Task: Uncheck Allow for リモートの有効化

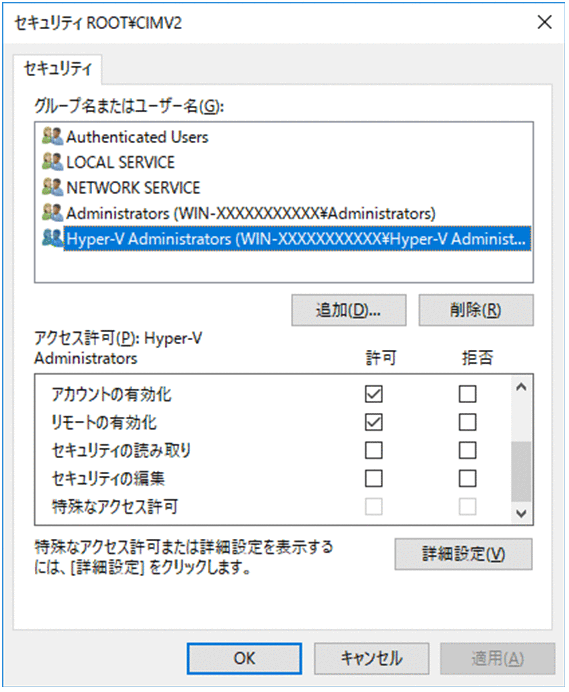Action: pos(373,422)
